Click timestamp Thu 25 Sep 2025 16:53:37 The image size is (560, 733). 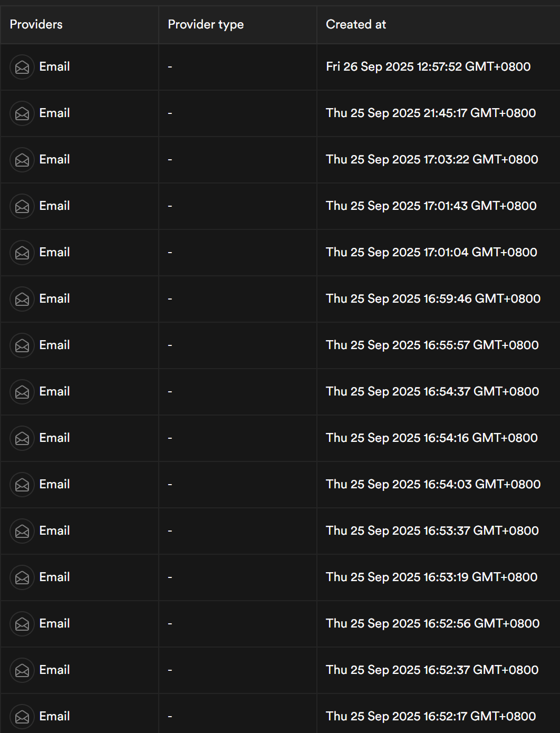tap(432, 531)
